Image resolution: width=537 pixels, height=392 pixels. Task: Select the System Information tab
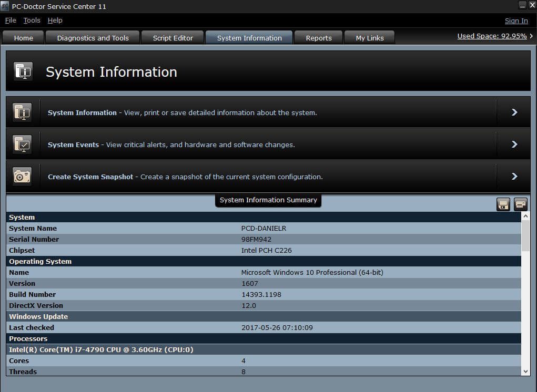[249, 38]
